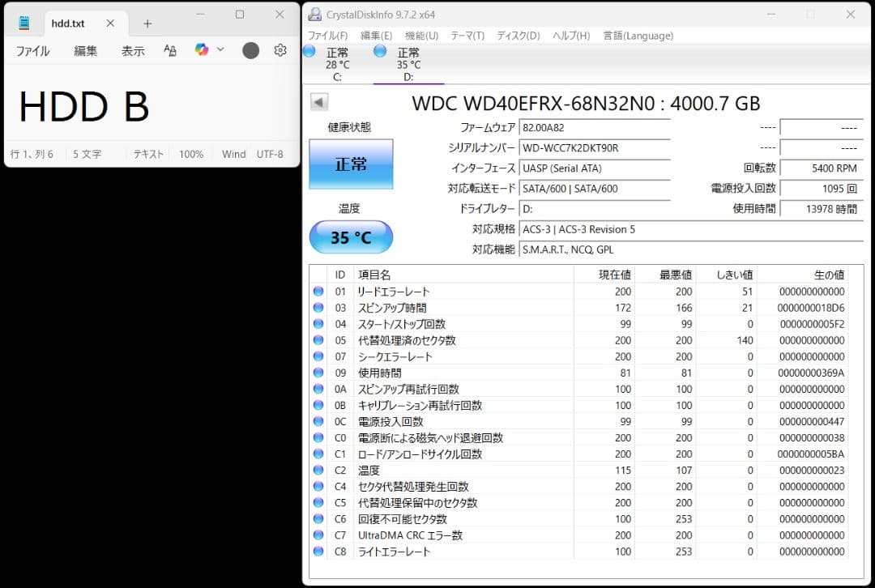The width and height of the screenshot is (875, 588).
Task: Click the blue status dot beside リードエラーレート
Action: 318,292
